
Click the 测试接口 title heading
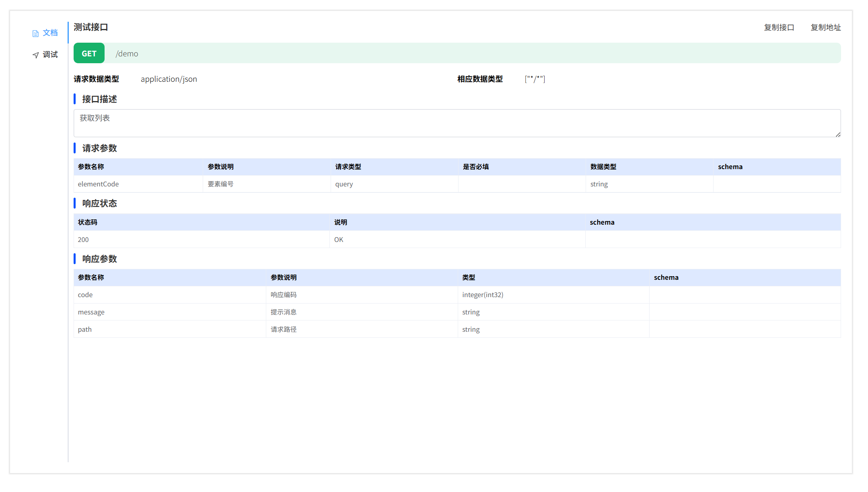[x=91, y=27]
